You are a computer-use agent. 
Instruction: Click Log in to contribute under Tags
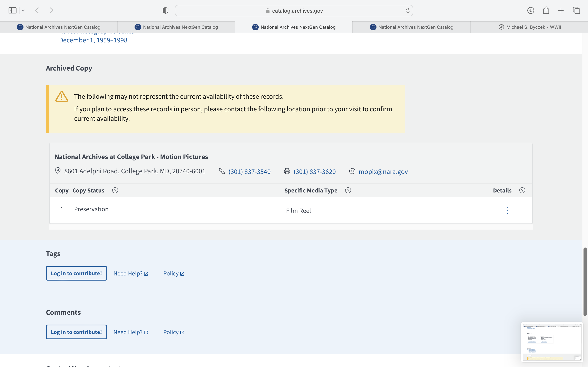tap(76, 273)
